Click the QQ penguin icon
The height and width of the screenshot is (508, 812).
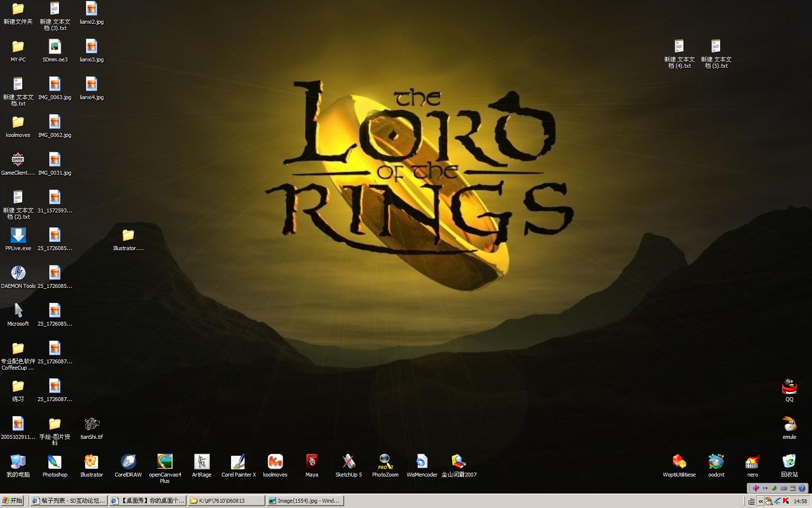789,390
